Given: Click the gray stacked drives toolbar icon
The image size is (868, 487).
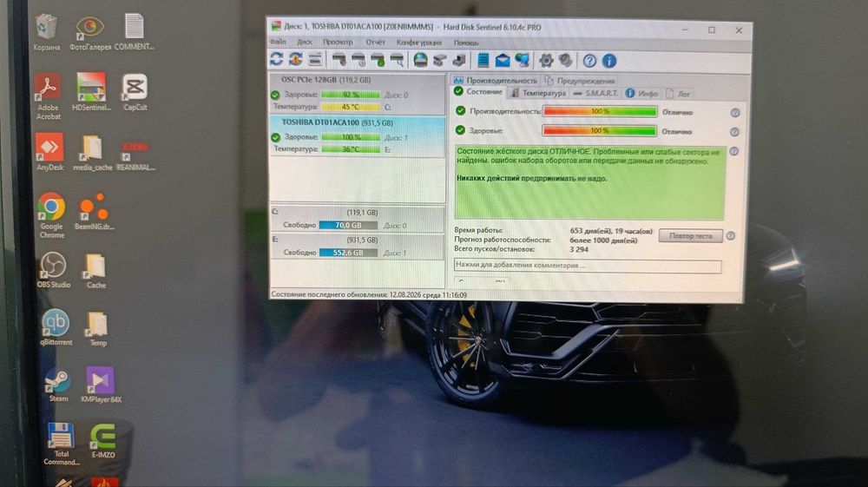Looking at the screenshot, I should [439, 60].
